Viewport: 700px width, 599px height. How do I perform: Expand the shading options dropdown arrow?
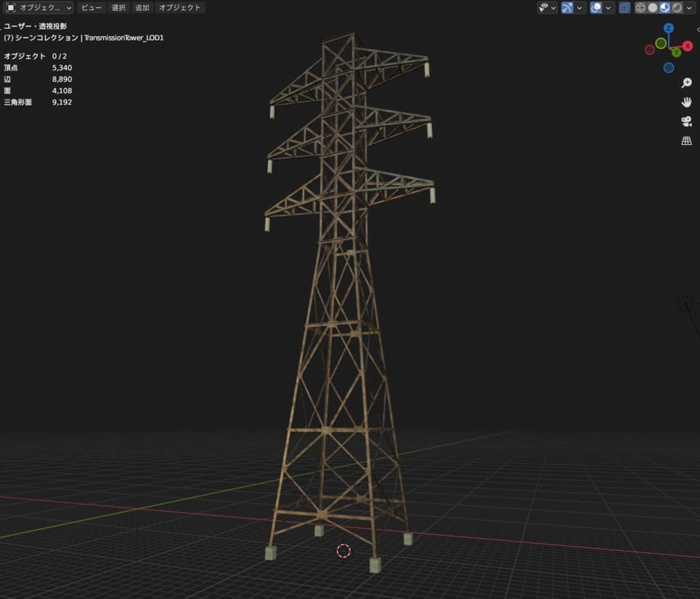click(x=690, y=8)
